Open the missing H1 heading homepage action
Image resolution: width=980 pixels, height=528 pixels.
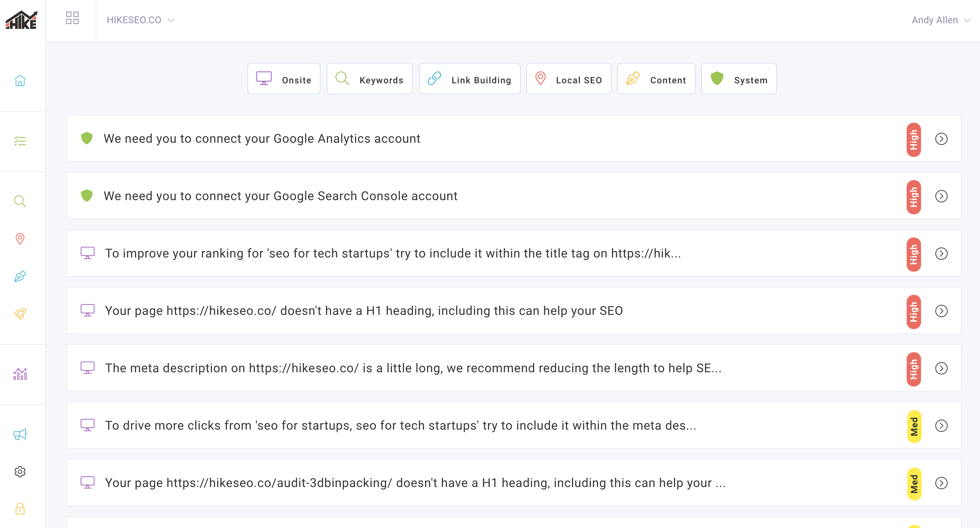point(364,311)
